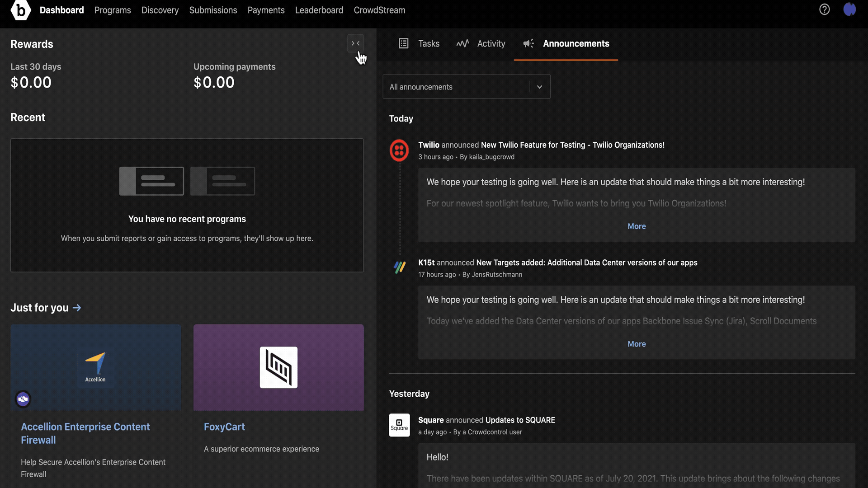Open New Twilio Feature for Testing announcement
The width and height of the screenshot is (868, 488).
click(573, 145)
